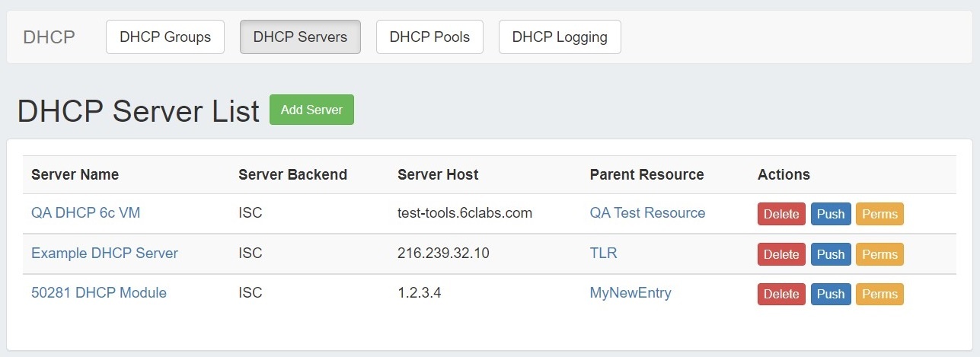Push config for QA DHCP 6c VM
Viewport: 980px width, 357px height.
[830, 214]
